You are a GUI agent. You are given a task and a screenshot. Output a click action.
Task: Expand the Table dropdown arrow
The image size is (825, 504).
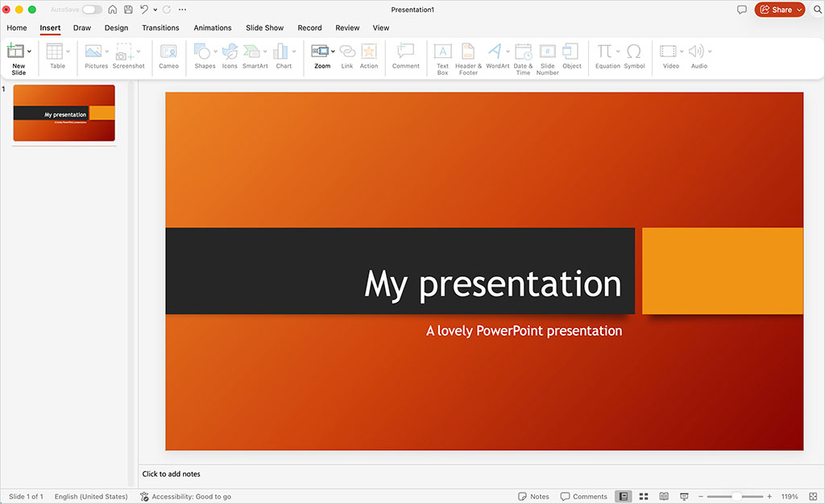pos(68,52)
